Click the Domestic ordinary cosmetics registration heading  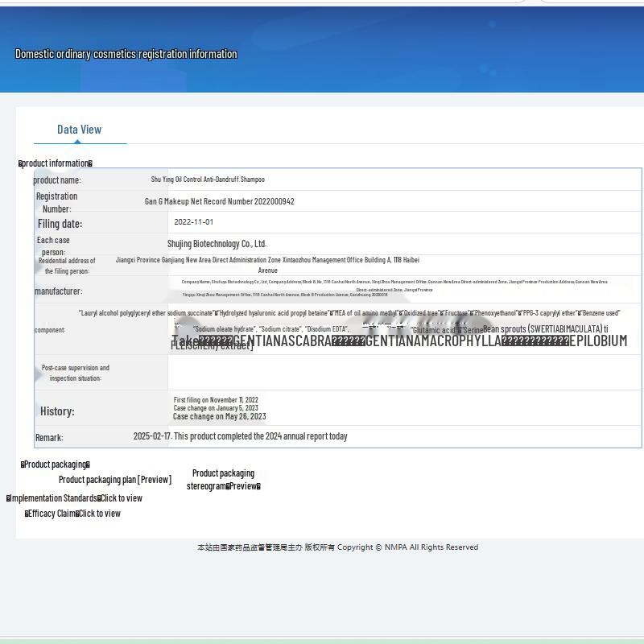click(x=126, y=54)
